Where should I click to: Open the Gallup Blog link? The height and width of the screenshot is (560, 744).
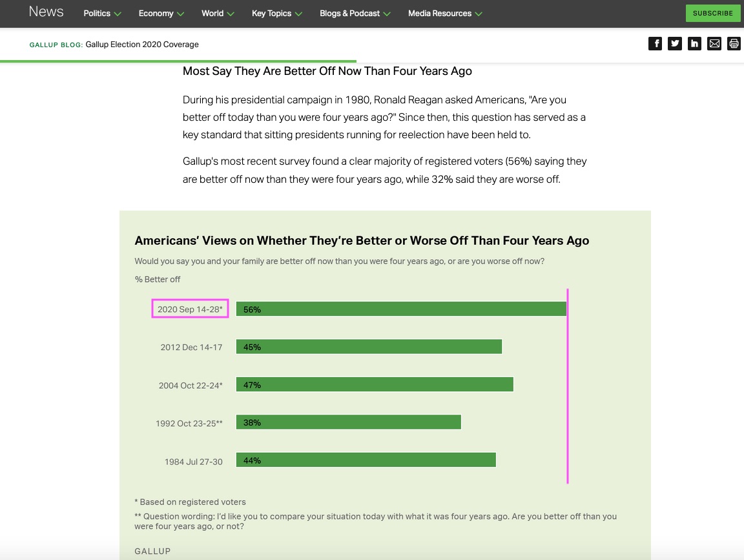56,45
